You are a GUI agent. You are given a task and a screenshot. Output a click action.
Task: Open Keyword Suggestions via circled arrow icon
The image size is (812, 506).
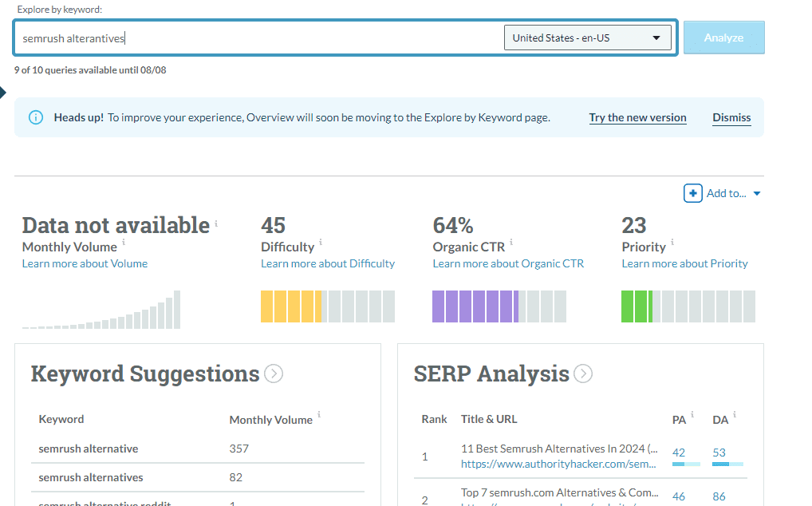point(274,374)
